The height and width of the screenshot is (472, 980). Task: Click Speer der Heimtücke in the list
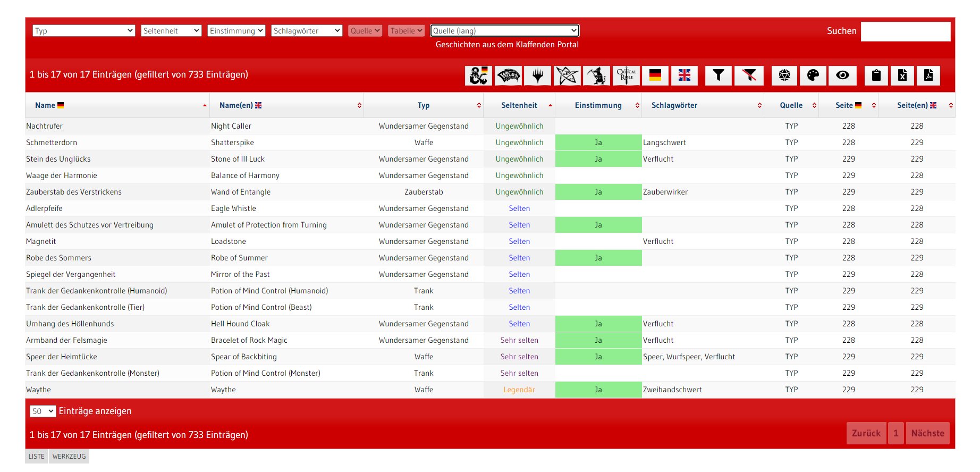[x=62, y=357]
